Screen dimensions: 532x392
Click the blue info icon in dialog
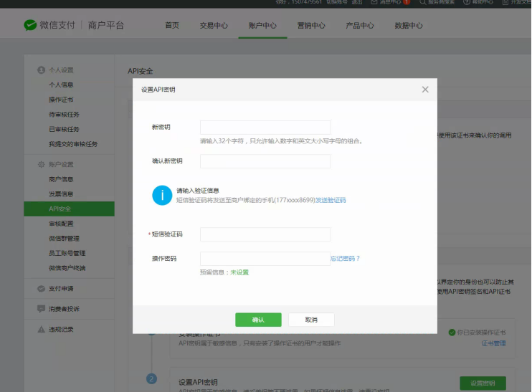(162, 196)
